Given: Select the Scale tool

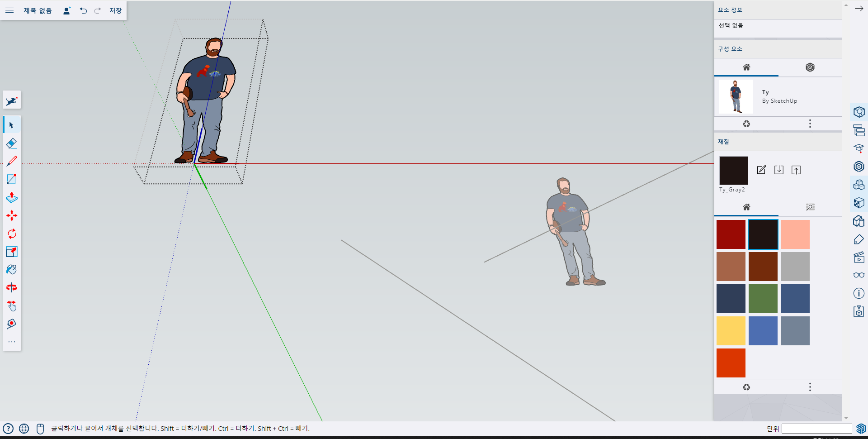Looking at the screenshot, I should tap(12, 252).
